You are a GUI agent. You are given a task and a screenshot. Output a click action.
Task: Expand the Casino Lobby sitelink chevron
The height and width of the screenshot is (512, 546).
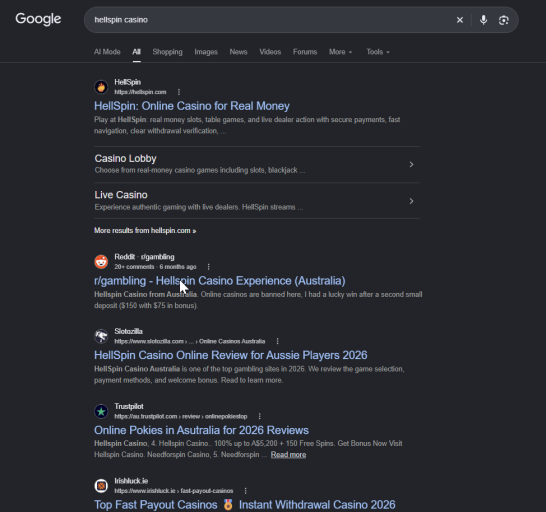[x=411, y=164]
